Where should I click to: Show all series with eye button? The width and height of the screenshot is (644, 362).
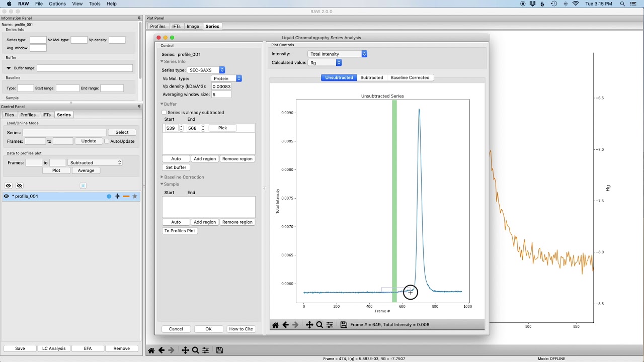[9, 186]
